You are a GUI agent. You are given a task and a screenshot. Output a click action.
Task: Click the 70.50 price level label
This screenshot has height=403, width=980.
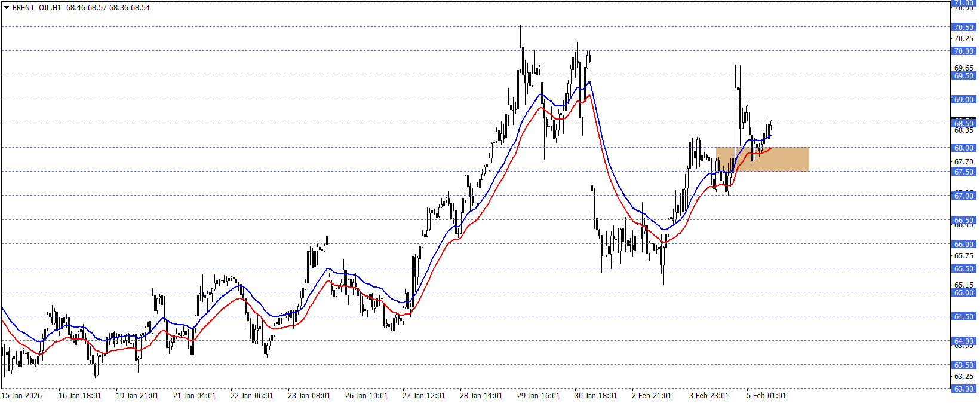(x=963, y=27)
